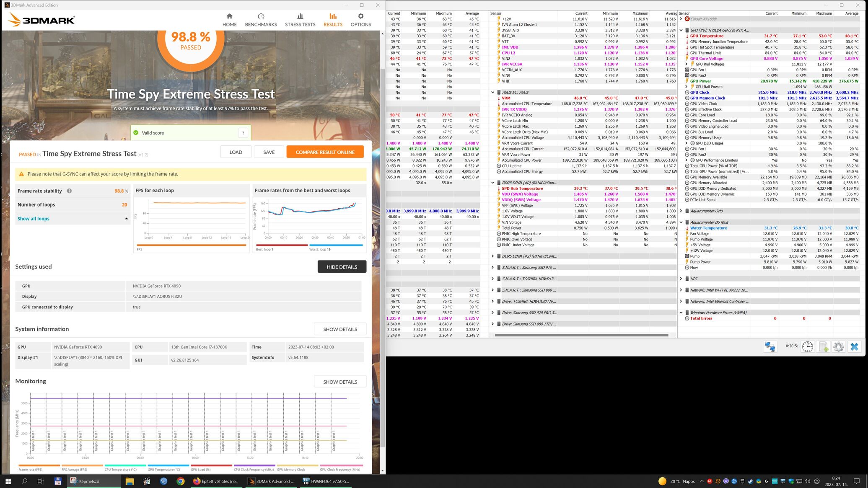Expand Network: Intel Wi-Fi 6E AX211 group
868x488 pixels.
[x=681, y=290]
